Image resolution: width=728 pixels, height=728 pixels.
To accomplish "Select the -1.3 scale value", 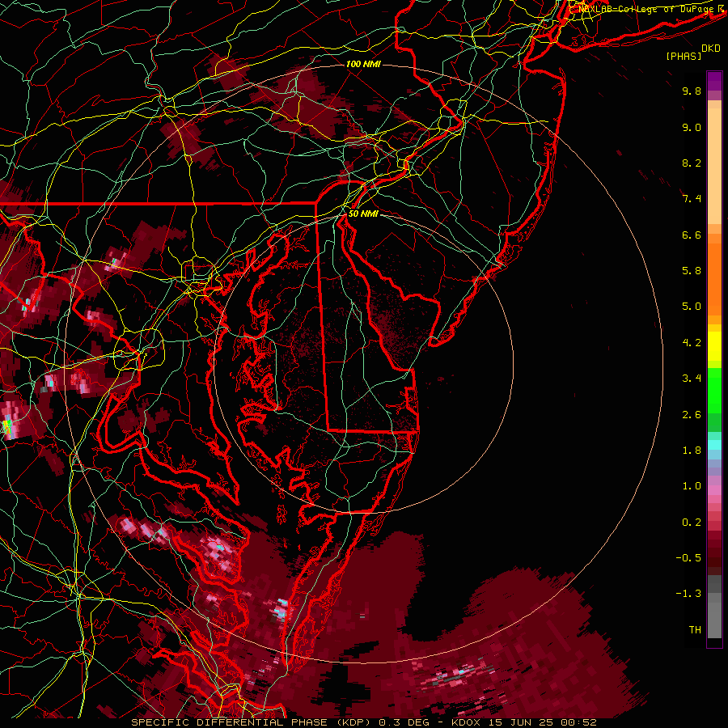I will tap(688, 594).
